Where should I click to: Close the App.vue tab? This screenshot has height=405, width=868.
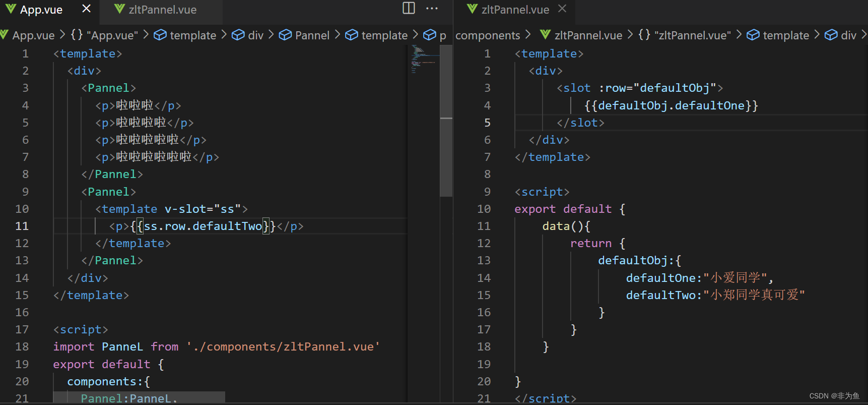click(x=86, y=9)
